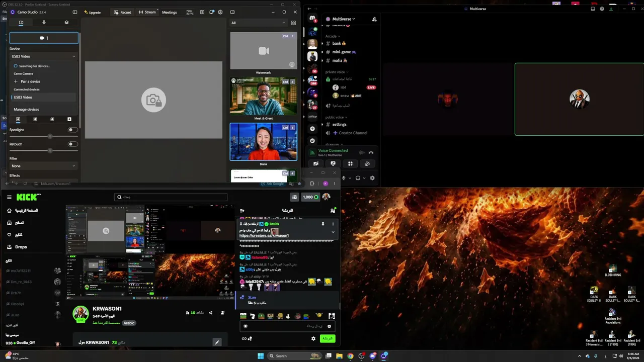The height and width of the screenshot is (362, 644).
Task: Select the Watermark scene thumbnail
Action: click(x=264, y=51)
